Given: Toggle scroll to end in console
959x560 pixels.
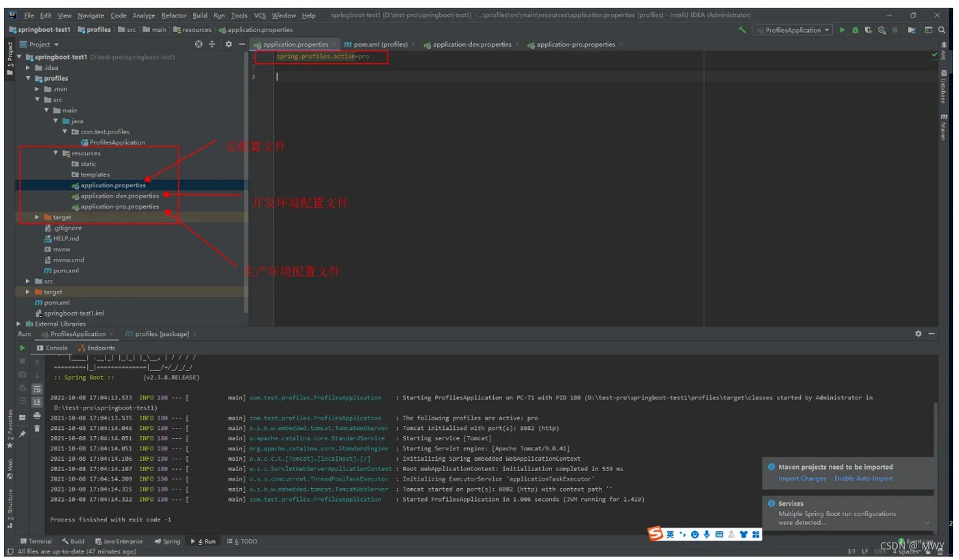Looking at the screenshot, I should [37, 402].
